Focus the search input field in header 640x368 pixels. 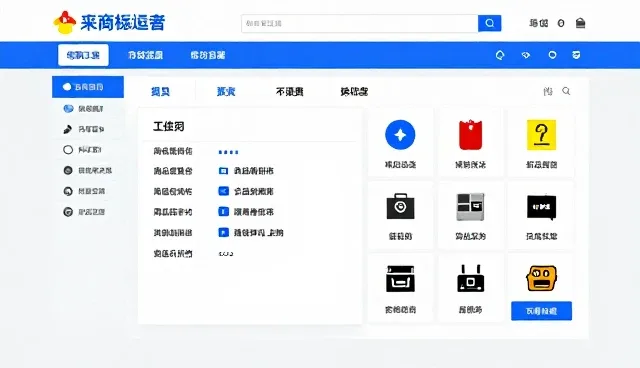[360, 23]
